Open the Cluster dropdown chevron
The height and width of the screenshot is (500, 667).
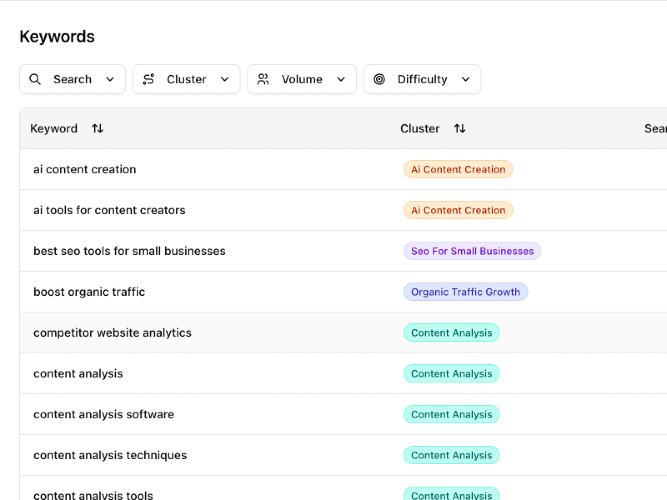pos(224,79)
